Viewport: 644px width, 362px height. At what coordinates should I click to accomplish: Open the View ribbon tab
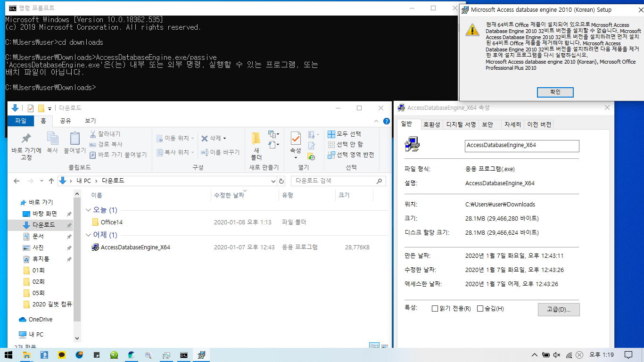click(91, 121)
